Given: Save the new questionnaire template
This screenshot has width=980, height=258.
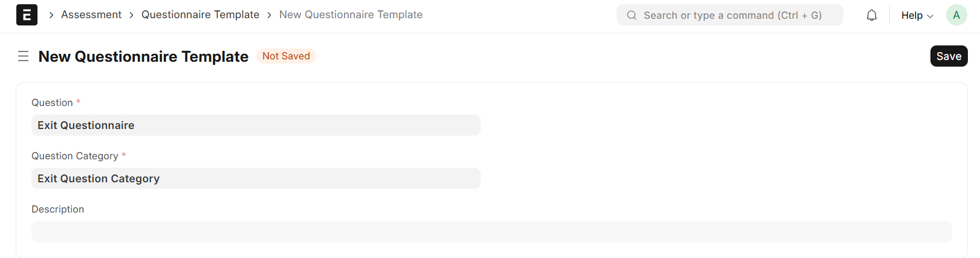Looking at the screenshot, I should pos(949,56).
